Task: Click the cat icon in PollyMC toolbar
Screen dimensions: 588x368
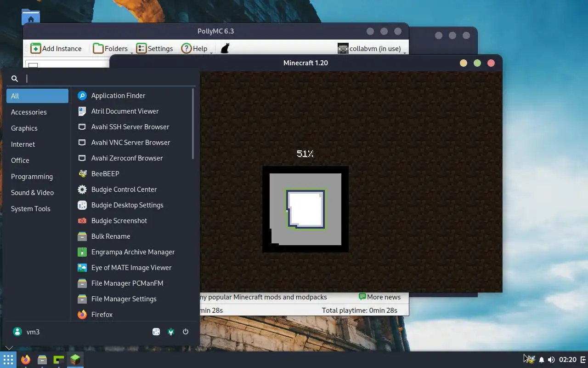Action: (225, 48)
